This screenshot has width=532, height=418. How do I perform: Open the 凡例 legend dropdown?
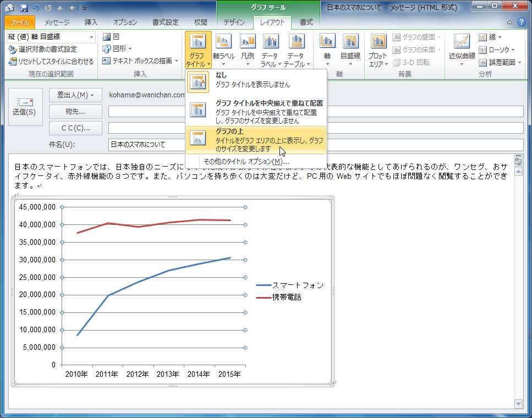248,50
